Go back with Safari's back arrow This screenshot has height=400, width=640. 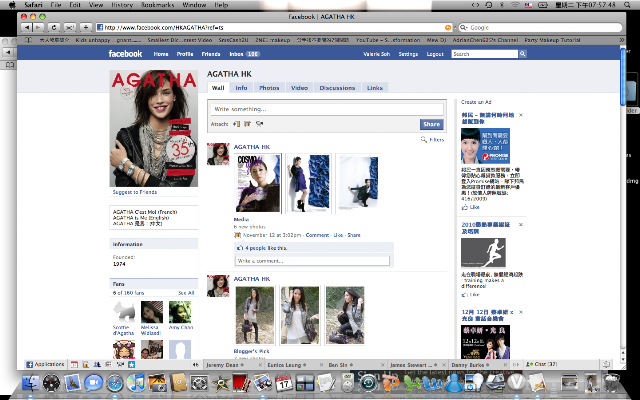point(27,27)
